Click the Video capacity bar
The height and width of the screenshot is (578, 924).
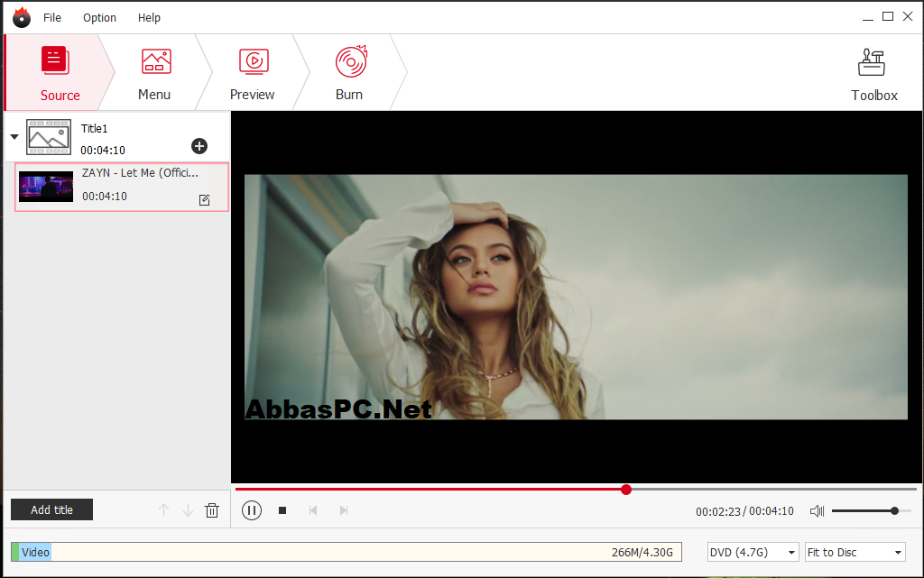[x=346, y=552]
